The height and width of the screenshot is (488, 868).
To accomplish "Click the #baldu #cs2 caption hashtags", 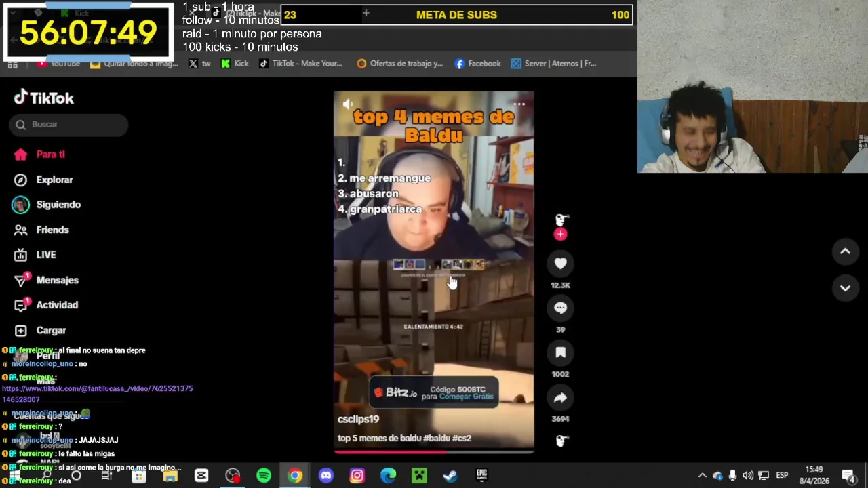I will point(448,439).
